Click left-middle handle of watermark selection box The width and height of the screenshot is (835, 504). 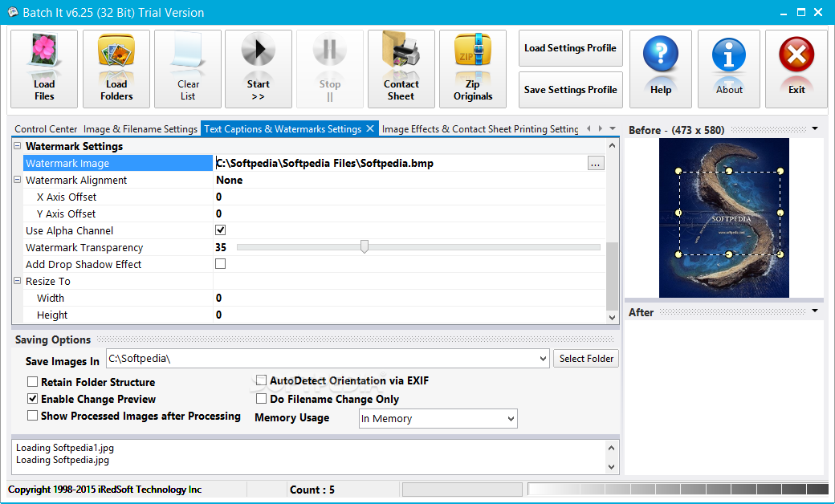click(678, 213)
